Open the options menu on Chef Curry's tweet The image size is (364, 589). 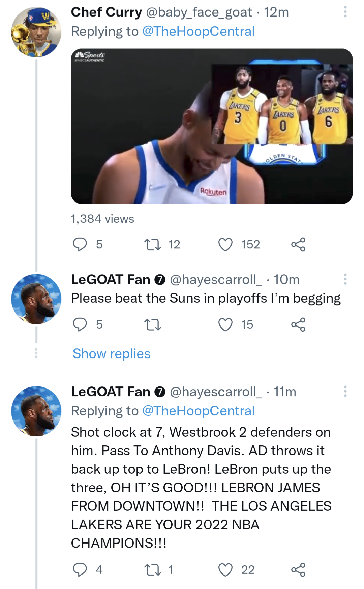pos(344,12)
